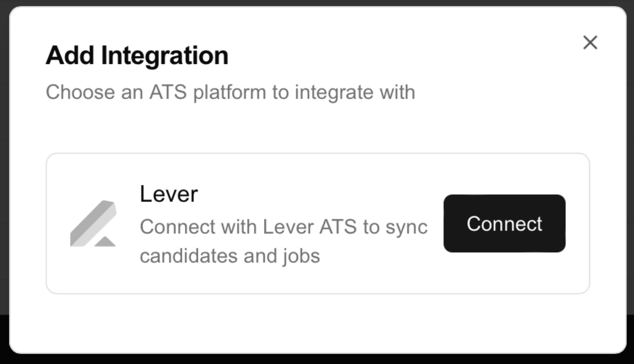Image resolution: width=634 pixels, height=364 pixels.
Task: Click the Lever description about syncing candidates
Action: click(284, 241)
